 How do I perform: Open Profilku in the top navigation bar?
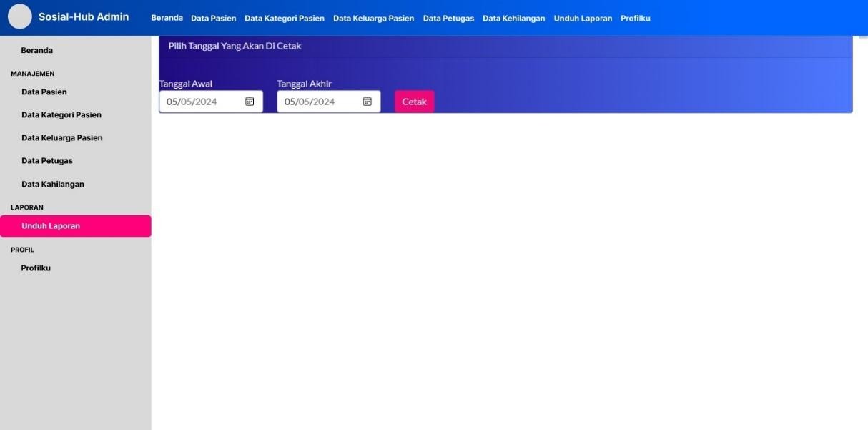(635, 19)
